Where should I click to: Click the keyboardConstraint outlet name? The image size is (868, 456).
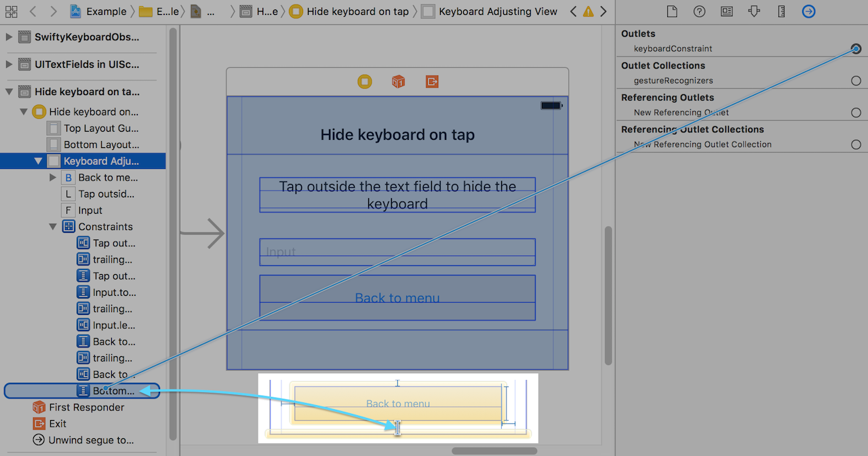point(673,49)
